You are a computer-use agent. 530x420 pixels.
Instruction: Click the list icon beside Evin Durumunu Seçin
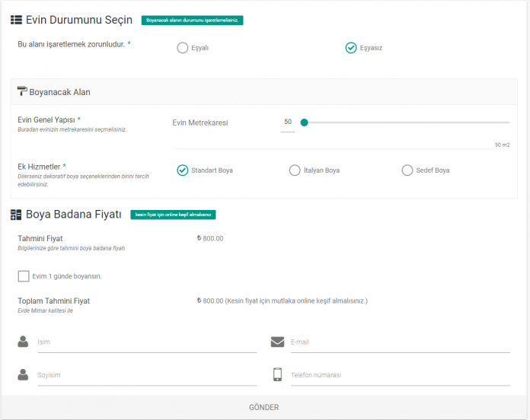pos(16,20)
